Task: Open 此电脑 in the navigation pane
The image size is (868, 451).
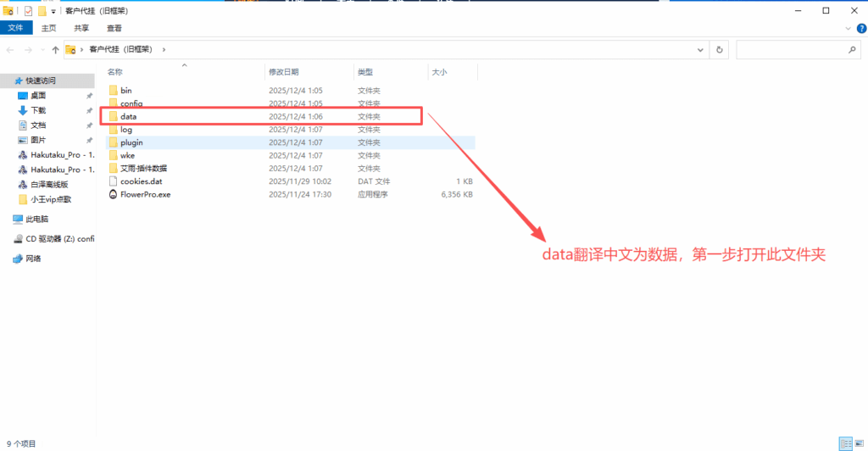Action: tap(37, 219)
